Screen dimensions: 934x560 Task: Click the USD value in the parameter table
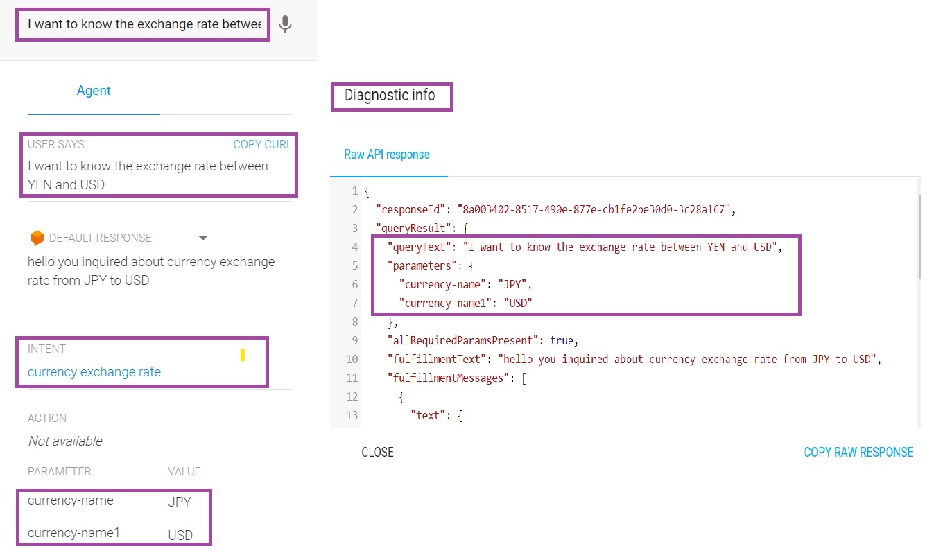[180, 535]
